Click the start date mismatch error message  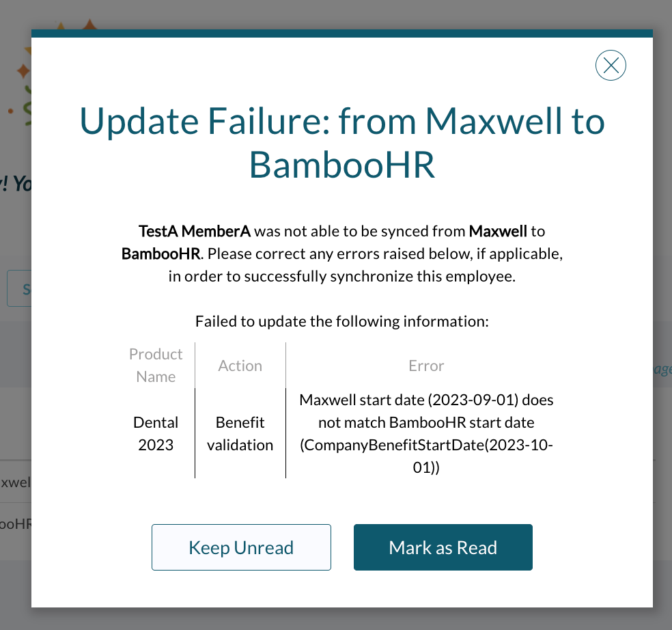[426, 433]
